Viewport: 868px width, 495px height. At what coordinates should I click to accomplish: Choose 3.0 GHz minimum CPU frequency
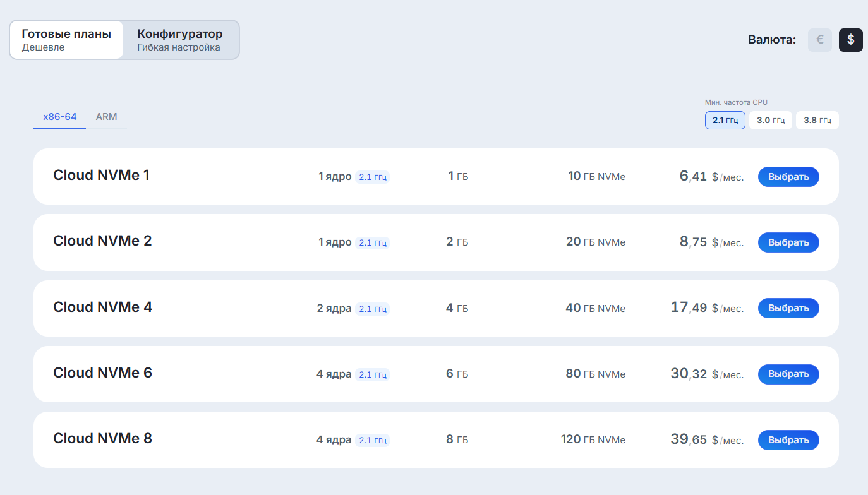pyautogui.click(x=771, y=120)
